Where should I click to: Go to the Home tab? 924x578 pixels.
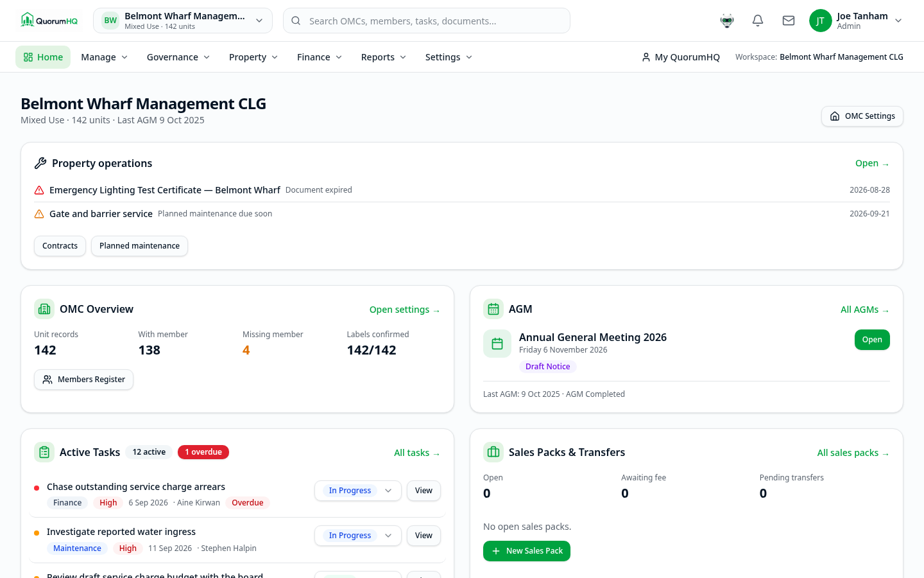pyautogui.click(x=43, y=57)
